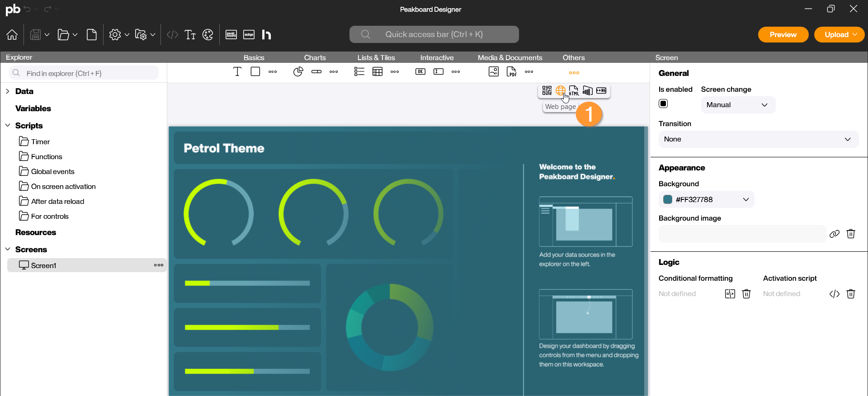Open the Transition dropdown
The height and width of the screenshot is (396, 868).
pyautogui.click(x=758, y=139)
